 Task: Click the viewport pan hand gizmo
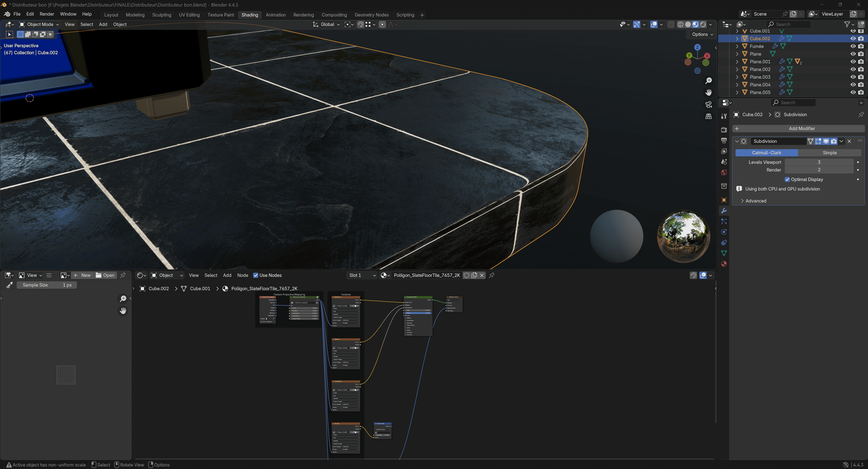pyautogui.click(x=709, y=92)
